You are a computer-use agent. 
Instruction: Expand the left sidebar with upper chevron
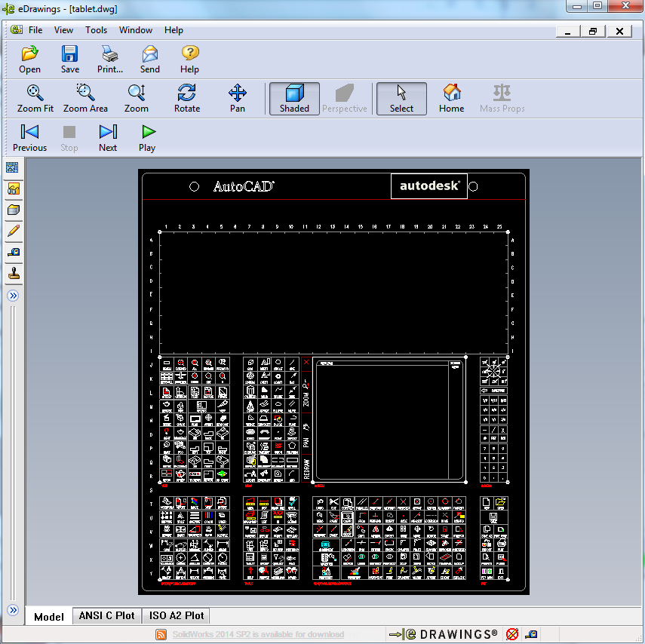coord(13,296)
